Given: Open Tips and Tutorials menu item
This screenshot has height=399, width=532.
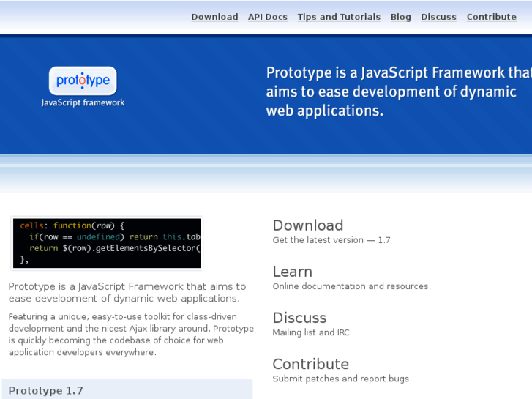Looking at the screenshot, I should [339, 17].
